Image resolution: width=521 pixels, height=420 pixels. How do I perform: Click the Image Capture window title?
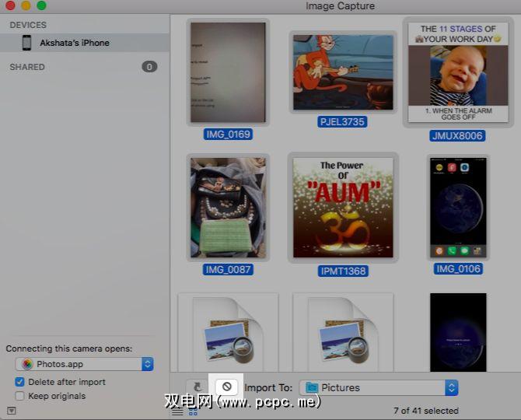pos(340,6)
